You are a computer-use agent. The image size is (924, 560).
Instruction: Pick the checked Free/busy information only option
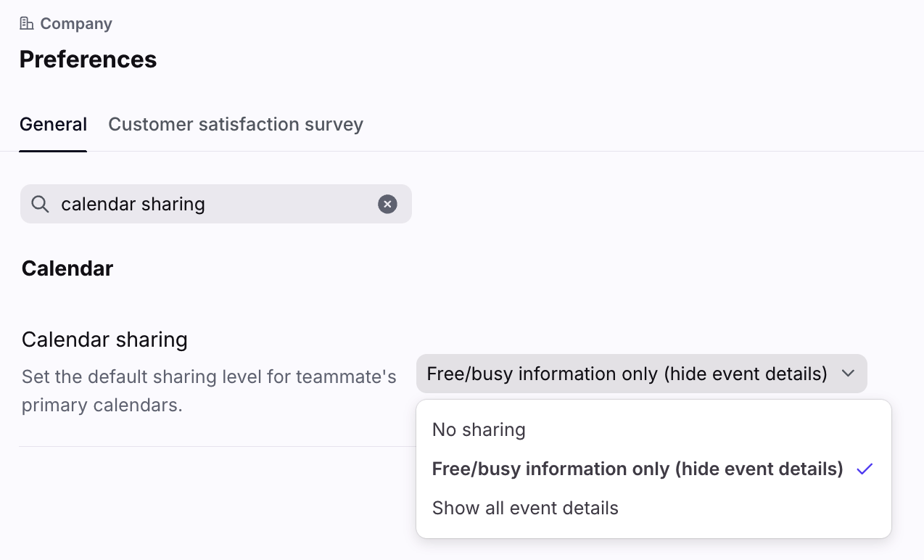pos(637,469)
